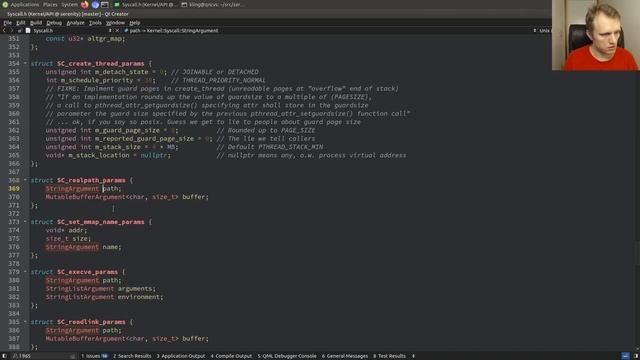Collapse struct SC_execve_params fold marker
This screenshot has height=360, width=640.
25,271
